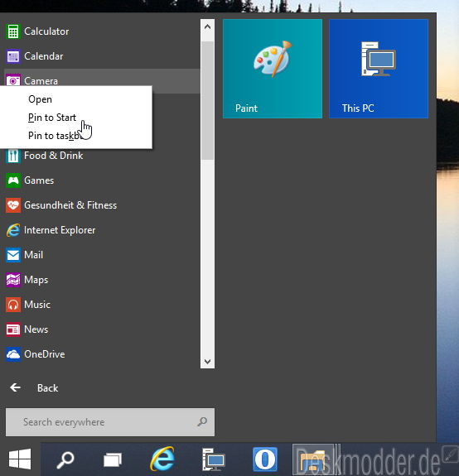Click the Maps app icon

coord(13,280)
